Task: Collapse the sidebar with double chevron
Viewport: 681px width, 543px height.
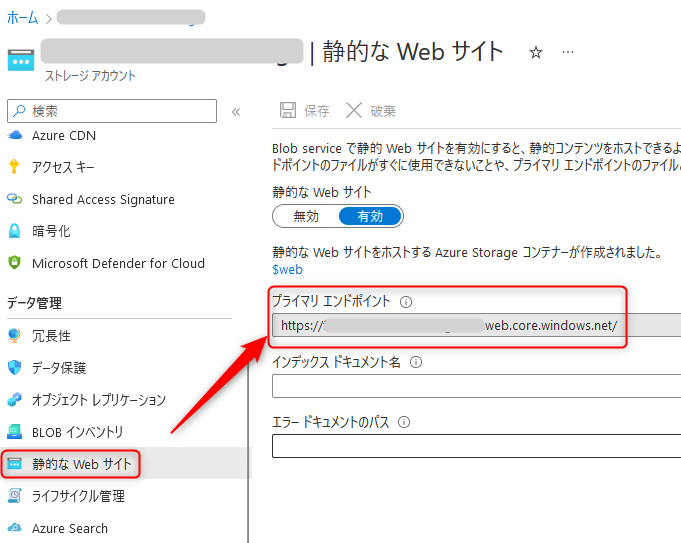Action: point(236,112)
